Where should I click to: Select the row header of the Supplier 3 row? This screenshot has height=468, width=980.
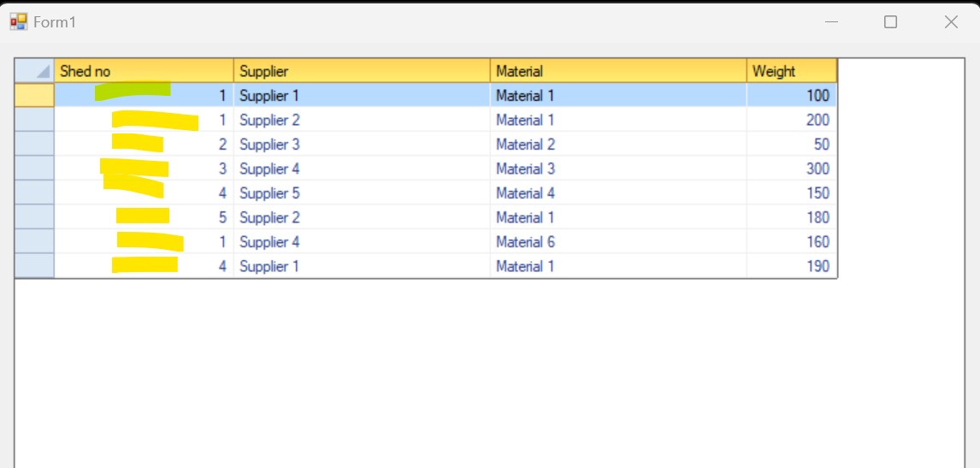click(35, 145)
